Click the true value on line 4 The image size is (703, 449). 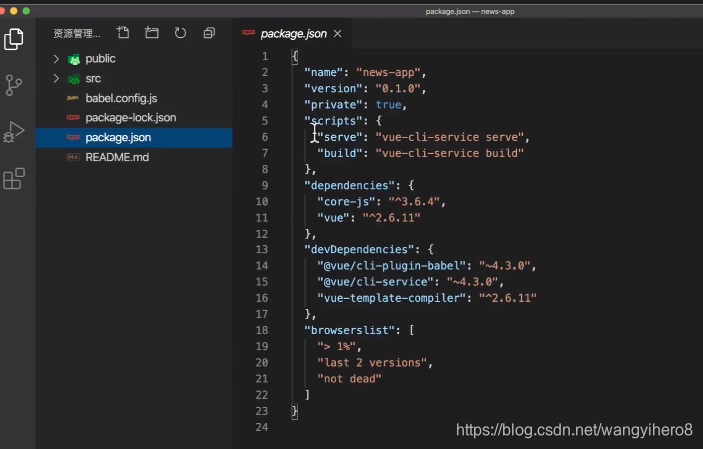point(388,105)
